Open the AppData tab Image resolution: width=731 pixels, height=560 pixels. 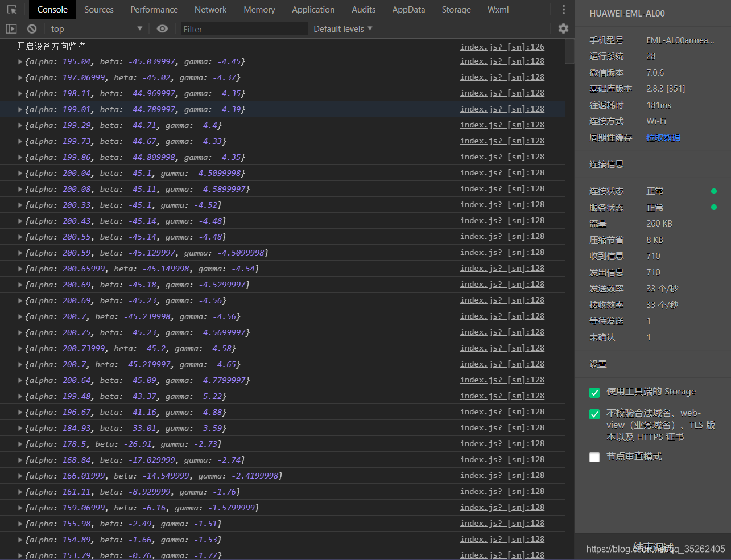[x=408, y=10]
